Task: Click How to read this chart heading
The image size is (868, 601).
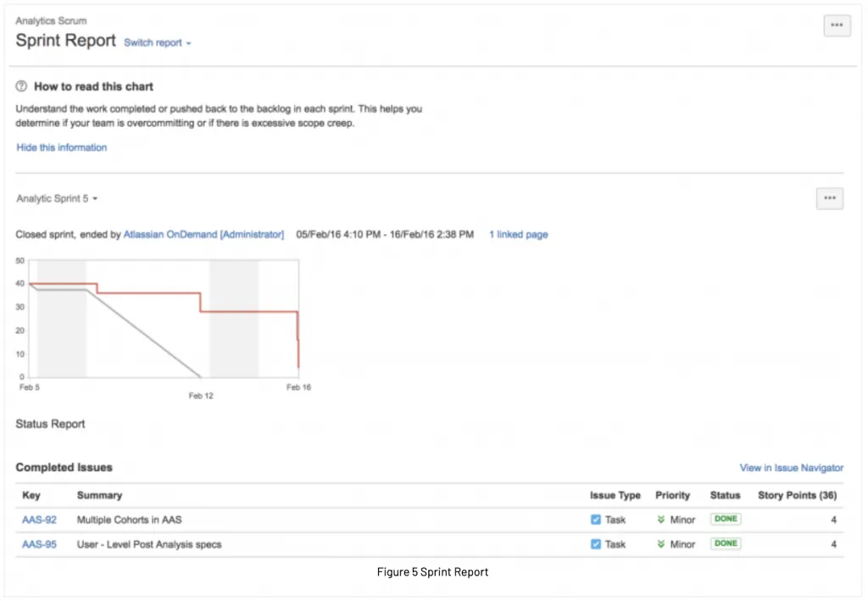Action: pos(93,86)
